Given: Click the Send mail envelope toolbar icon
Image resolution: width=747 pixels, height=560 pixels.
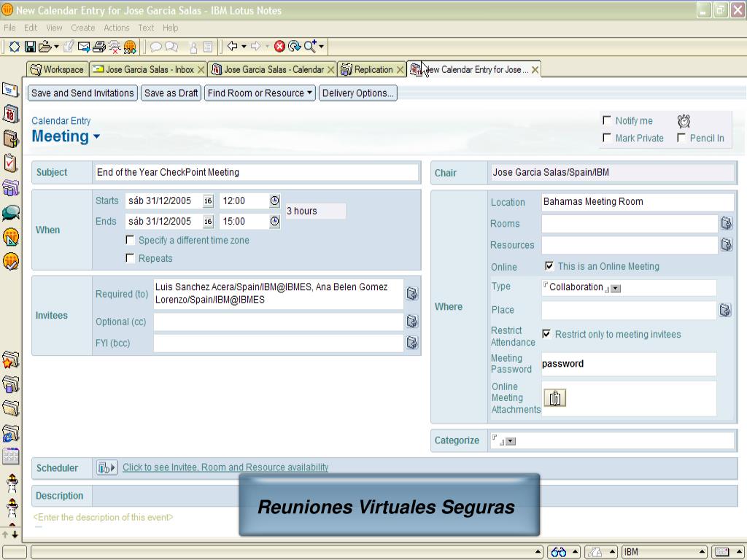Looking at the screenshot, I should click(84, 46).
